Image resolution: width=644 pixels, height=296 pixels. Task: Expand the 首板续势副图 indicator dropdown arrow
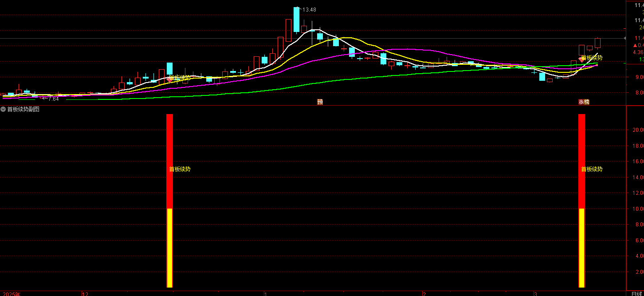click(x=3, y=109)
